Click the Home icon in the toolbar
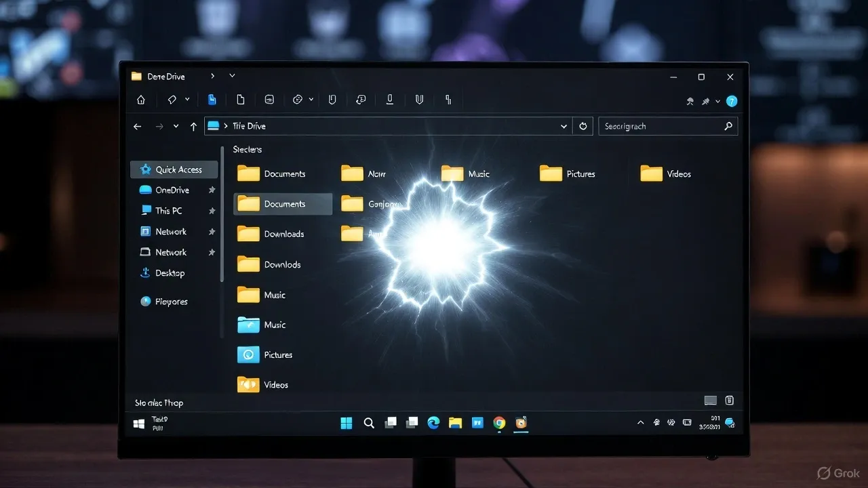This screenshot has width=868, height=488. point(141,100)
